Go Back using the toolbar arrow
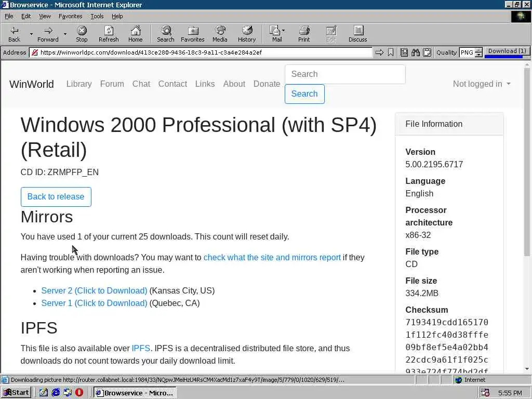 pos(14,34)
